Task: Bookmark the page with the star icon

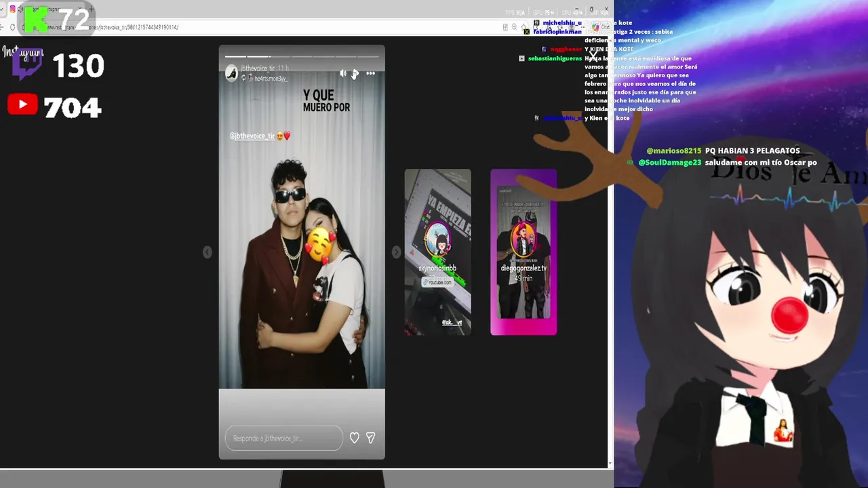Action: [524, 27]
